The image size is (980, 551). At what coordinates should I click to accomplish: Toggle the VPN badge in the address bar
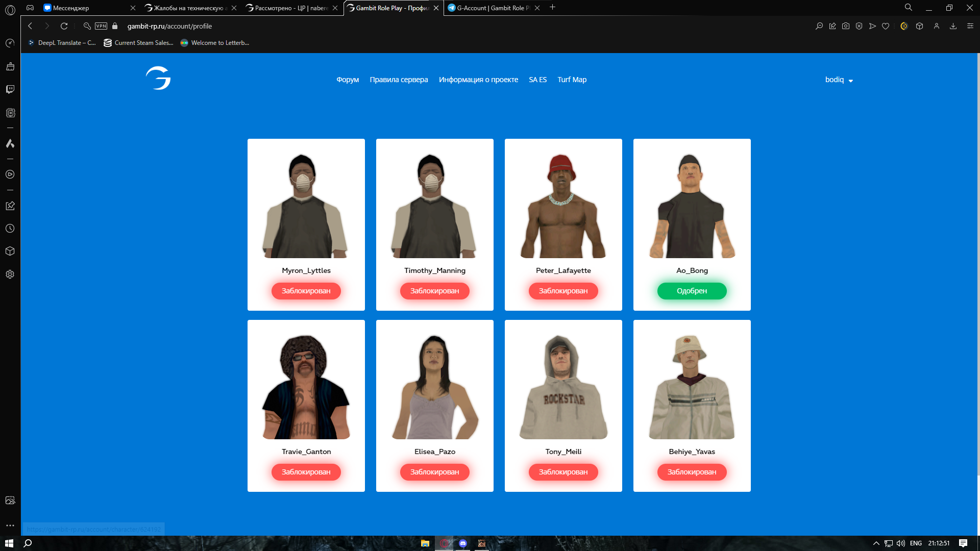101,26
